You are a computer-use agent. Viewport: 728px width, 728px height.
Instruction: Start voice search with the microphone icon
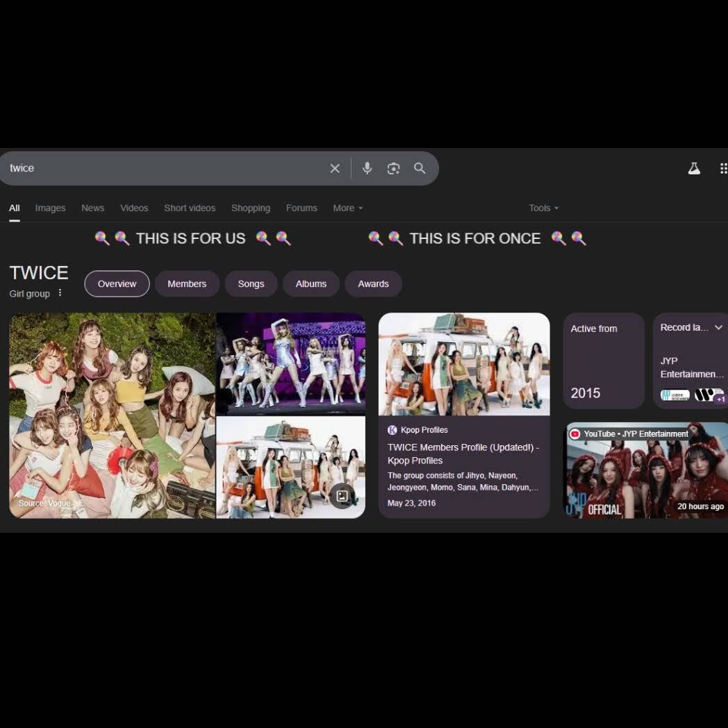pyautogui.click(x=367, y=168)
